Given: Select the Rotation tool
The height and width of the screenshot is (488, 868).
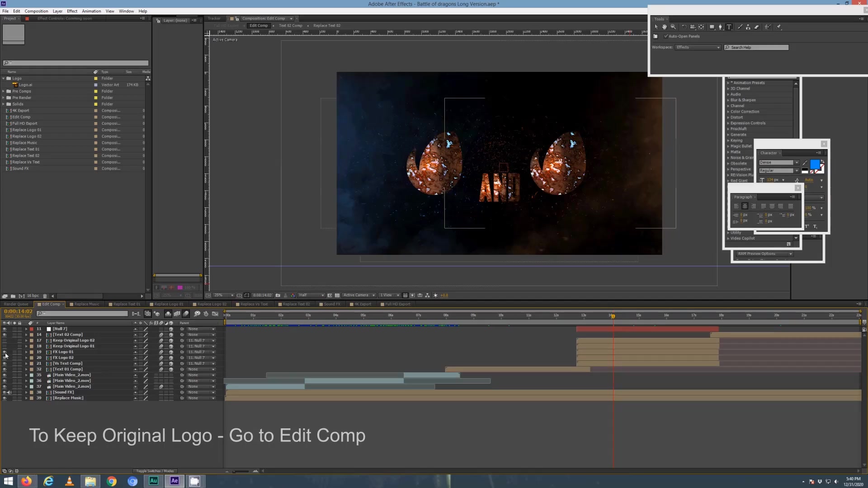Looking at the screenshot, I should [684, 27].
